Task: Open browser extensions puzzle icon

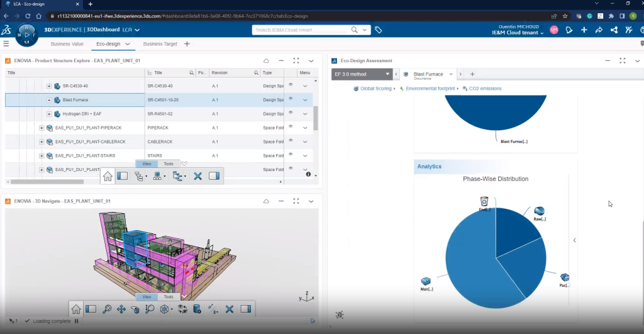Action: (x=611, y=16)
